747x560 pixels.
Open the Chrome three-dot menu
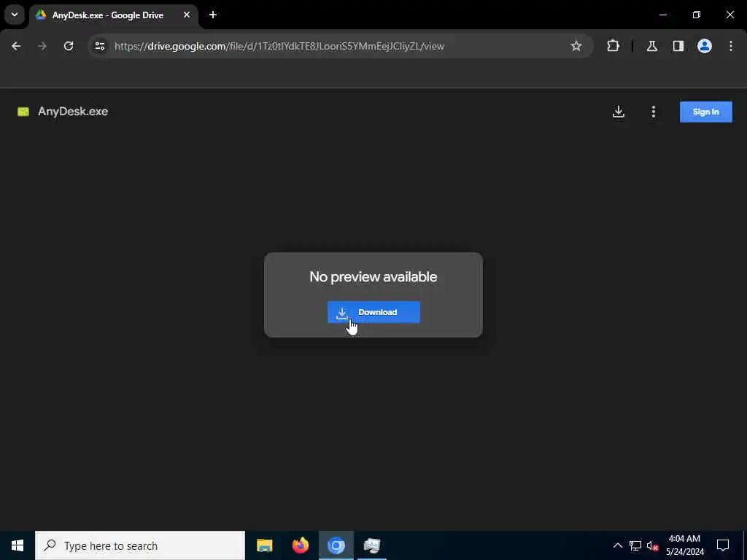[x=731, y=46]
